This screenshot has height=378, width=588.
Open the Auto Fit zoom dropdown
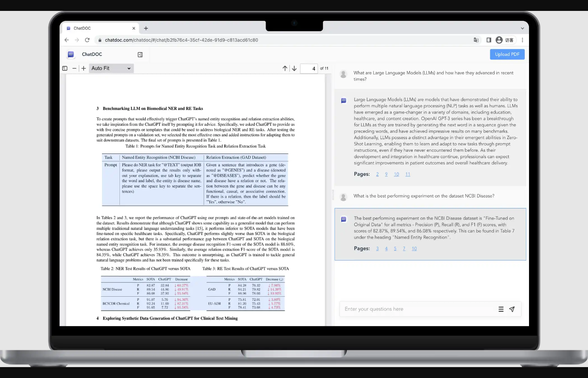click(x=111, y=69)
